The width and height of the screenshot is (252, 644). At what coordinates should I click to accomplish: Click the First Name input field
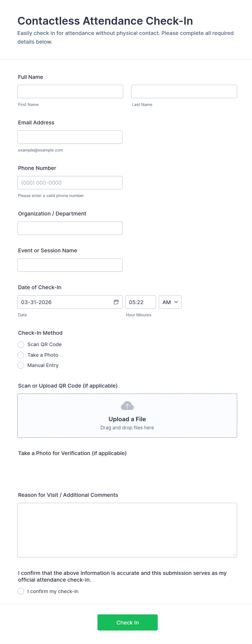(x=70, y=91)
